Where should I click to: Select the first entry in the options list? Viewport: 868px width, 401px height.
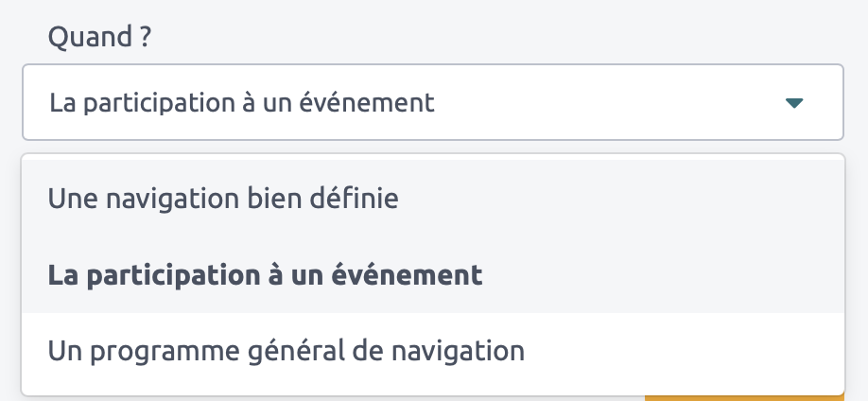[223, 199]
